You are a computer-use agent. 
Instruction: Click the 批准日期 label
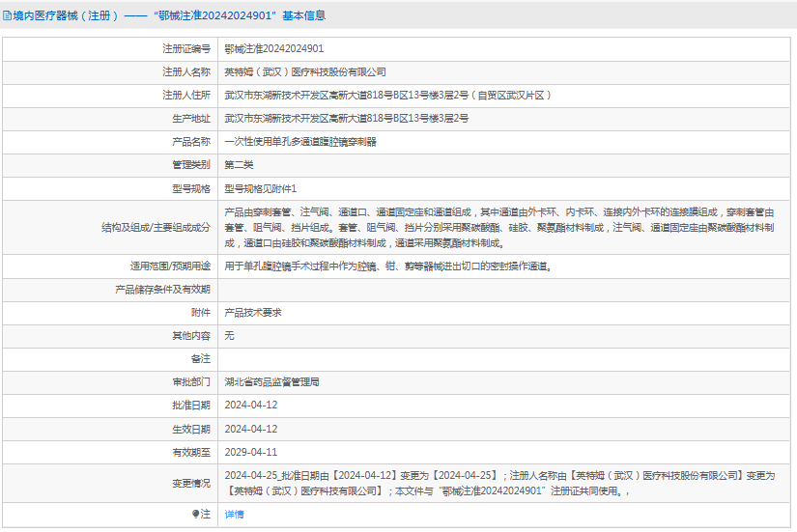[191, 406]
